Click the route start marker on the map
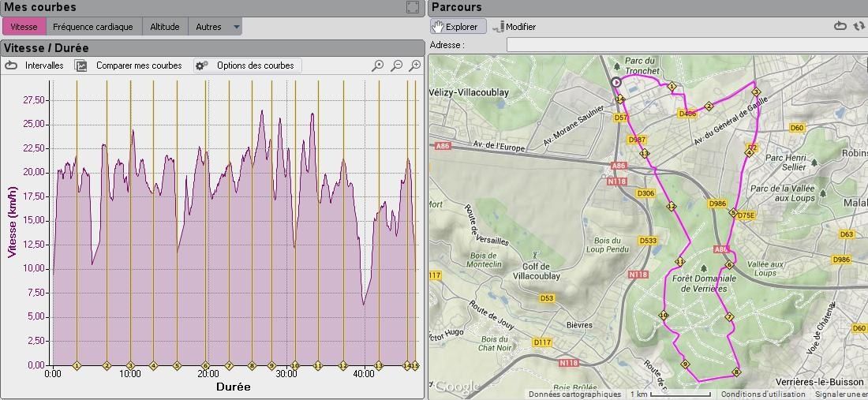The width and height of the screenshot is (868, 400). click(616, 82)
